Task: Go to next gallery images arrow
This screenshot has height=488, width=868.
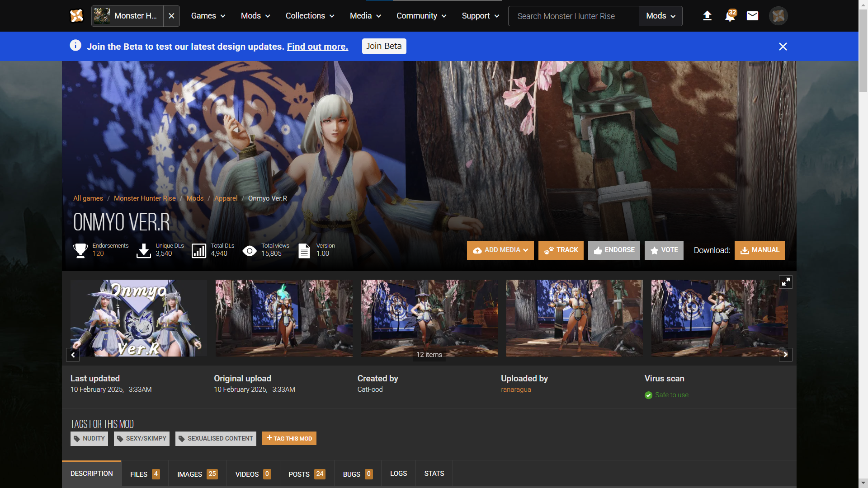Action: pyautogui.click(x=786, y=355)
